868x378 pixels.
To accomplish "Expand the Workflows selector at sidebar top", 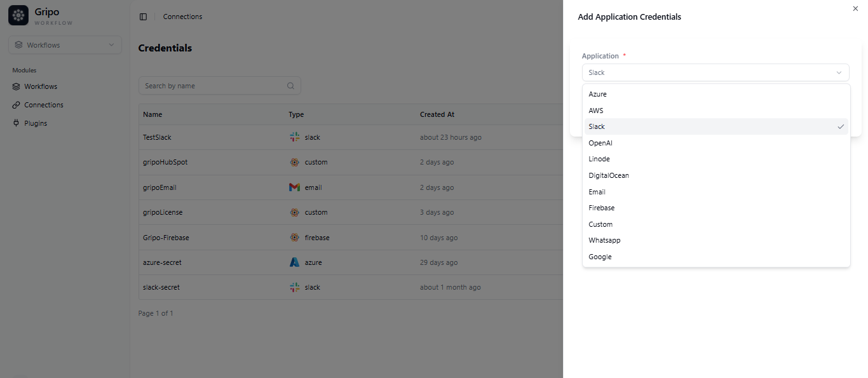I will click(64, 44).
